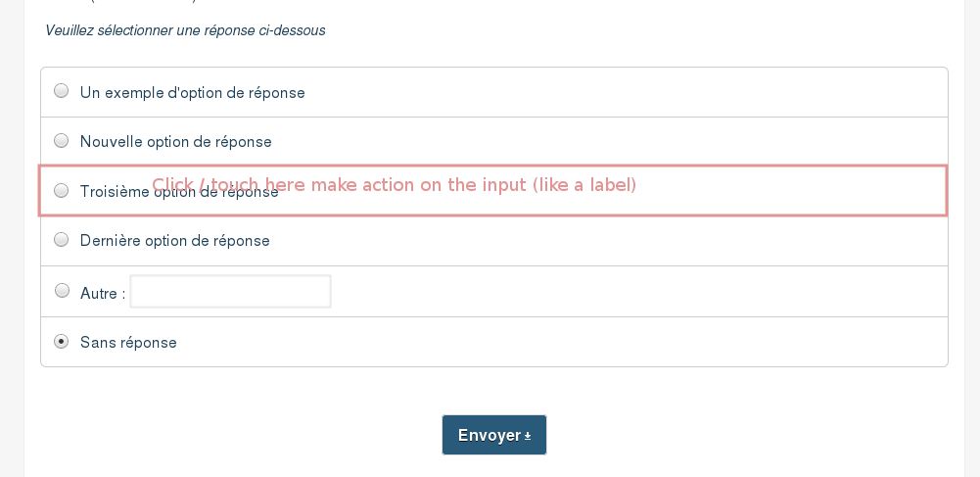Click the "Veuillez sélectionner une réponse ci-dessous" instruction text
Viewport: 980px width, 477px height.
(185, 30)
